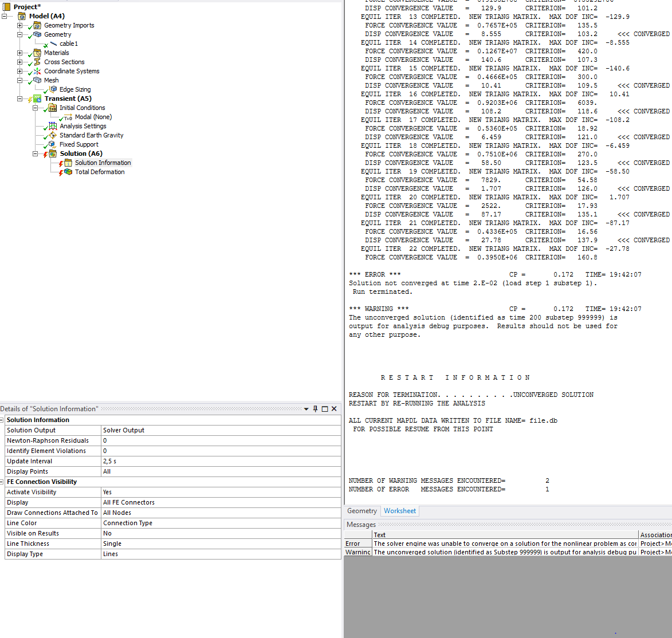The image size is (672, 638).
Task: Select Modal (None) in the tree
Action: pos(93,117)
